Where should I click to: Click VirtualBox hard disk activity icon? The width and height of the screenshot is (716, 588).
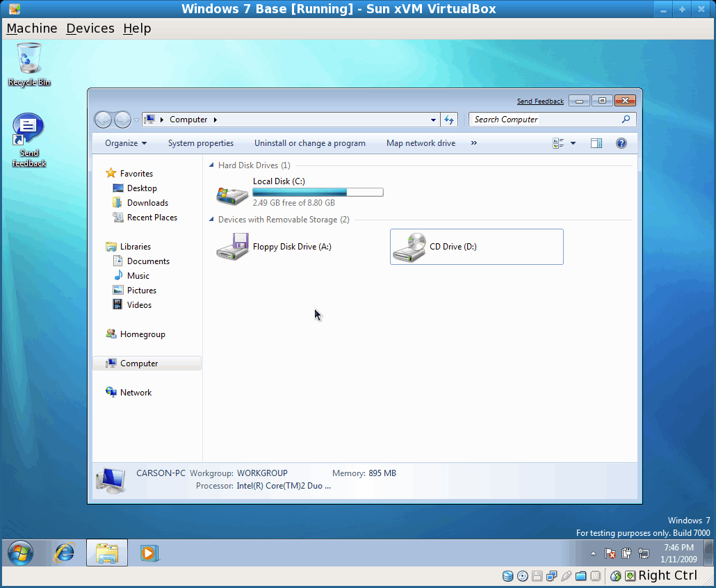pos(507,576)
